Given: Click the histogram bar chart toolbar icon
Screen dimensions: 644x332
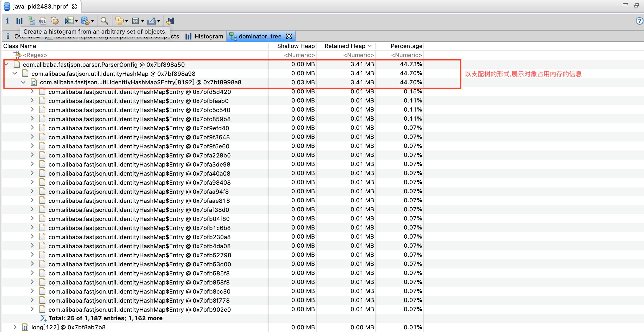Looking at the screenshot, I should point(19,21).
